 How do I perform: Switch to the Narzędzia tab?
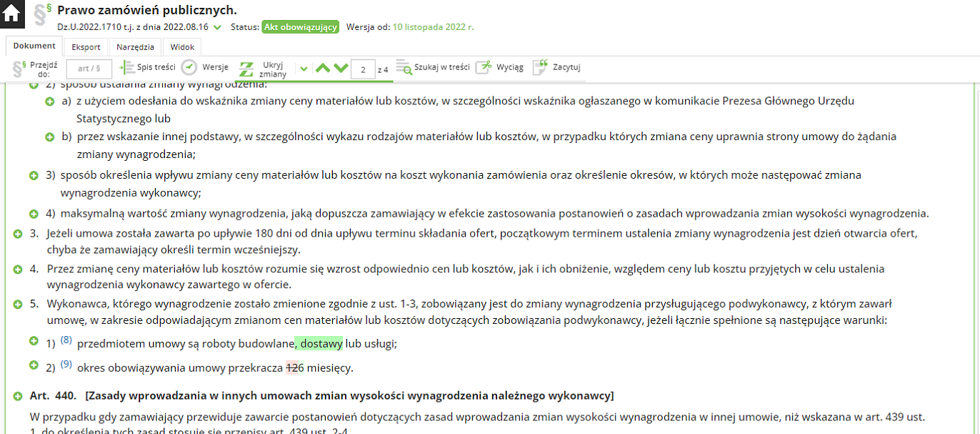[x=137, y=47]
